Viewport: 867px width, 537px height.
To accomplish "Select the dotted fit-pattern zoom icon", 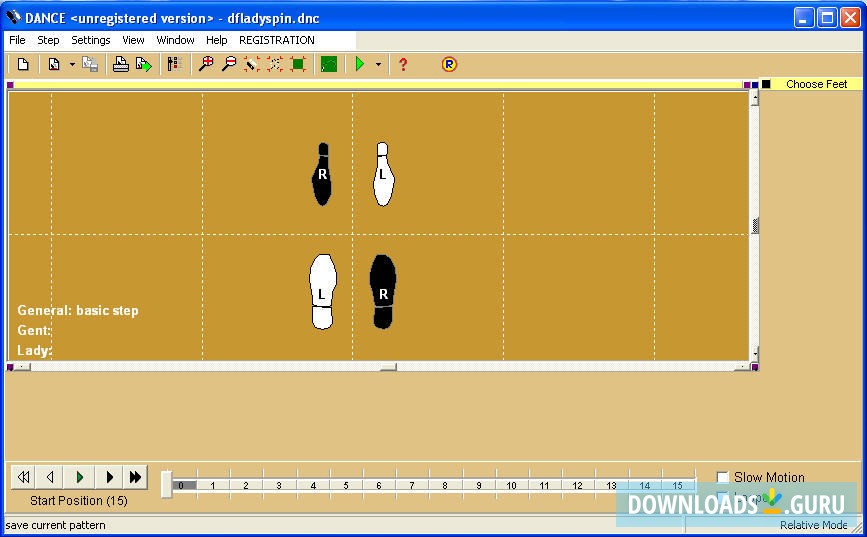I will coord(275,65).
